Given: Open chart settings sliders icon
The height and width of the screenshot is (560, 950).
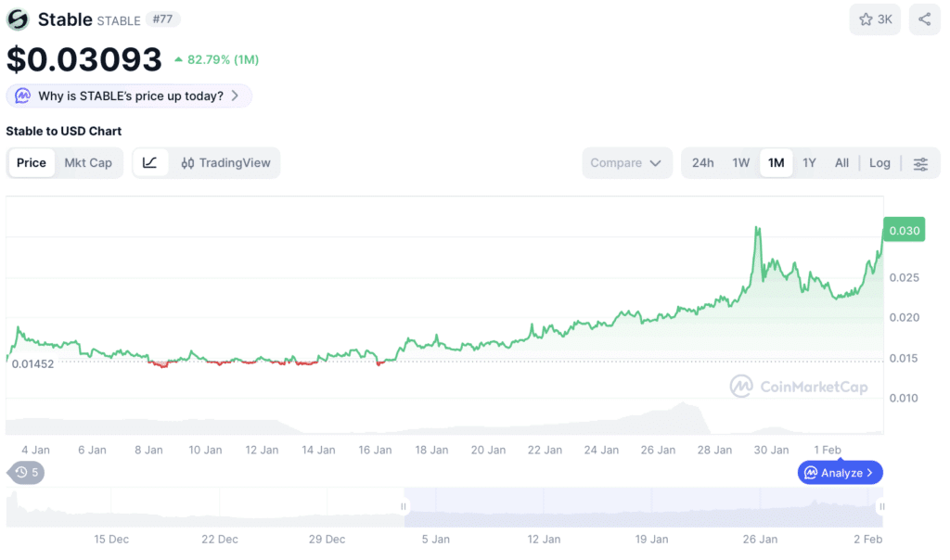Looking at the screenshot, I should 920,163.
